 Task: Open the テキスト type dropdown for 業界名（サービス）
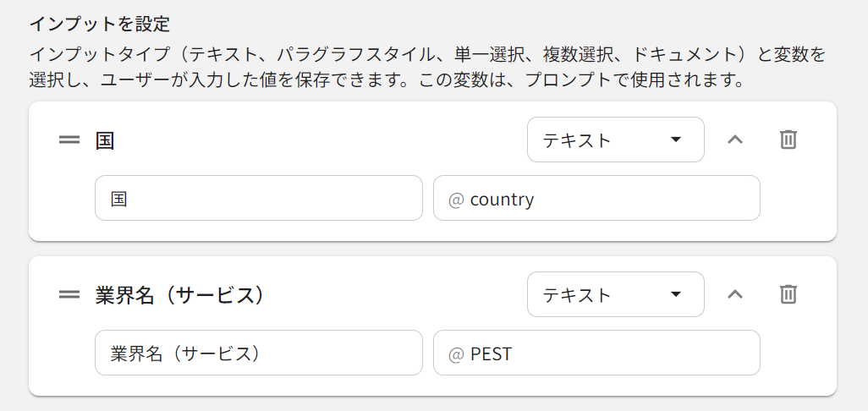click(615, 294)
